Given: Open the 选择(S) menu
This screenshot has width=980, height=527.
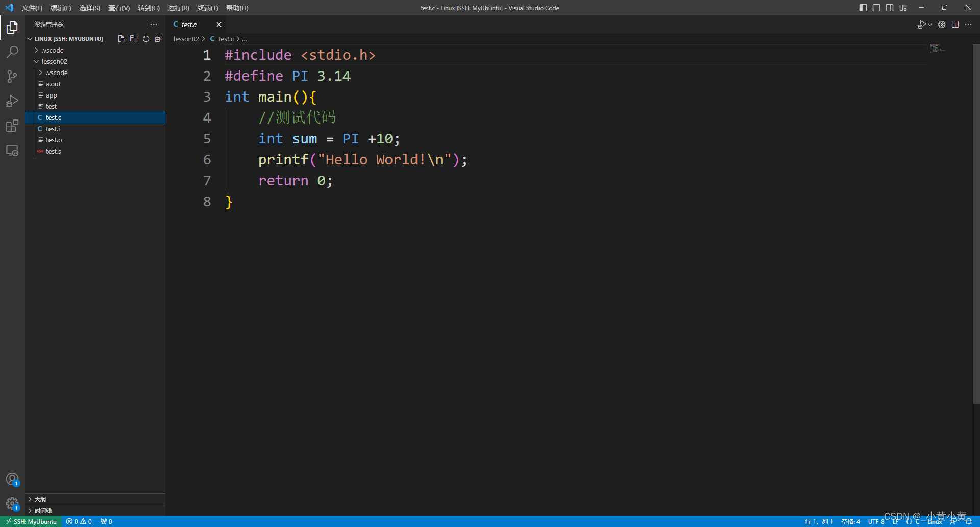Looking at the screenshot, I should (x=90, y=8).
